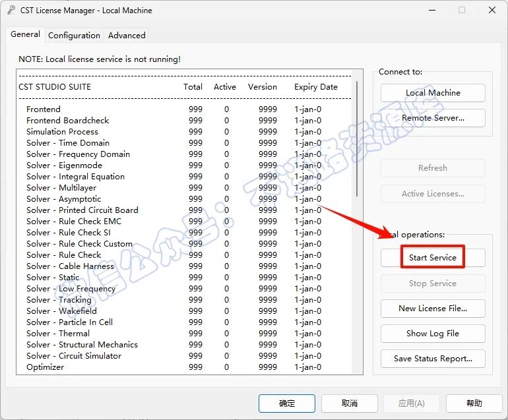
Task: Close the License Manager window
Action: coord(492,10)
